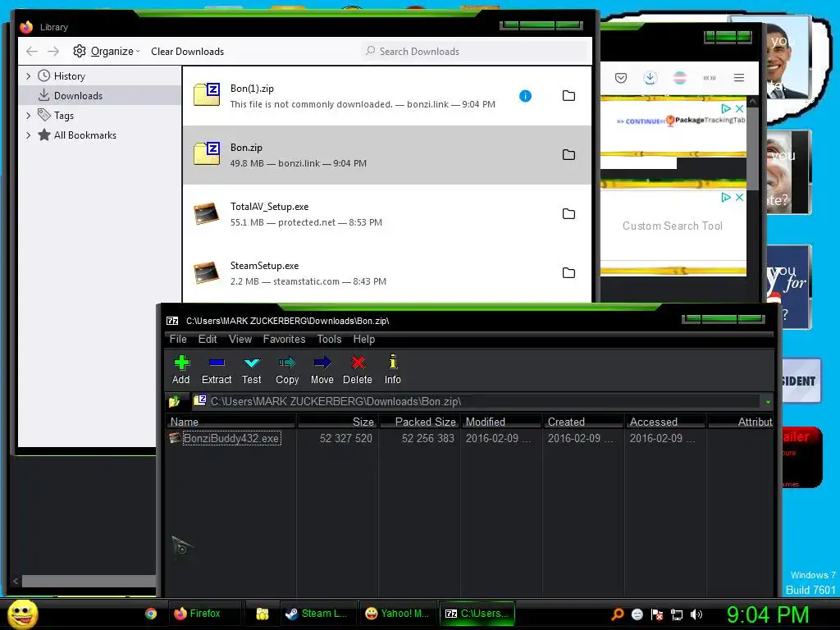Sort by the Name column header
Image resolution: width=840 pixels, height=630 pixels.
tap(231, 422)
